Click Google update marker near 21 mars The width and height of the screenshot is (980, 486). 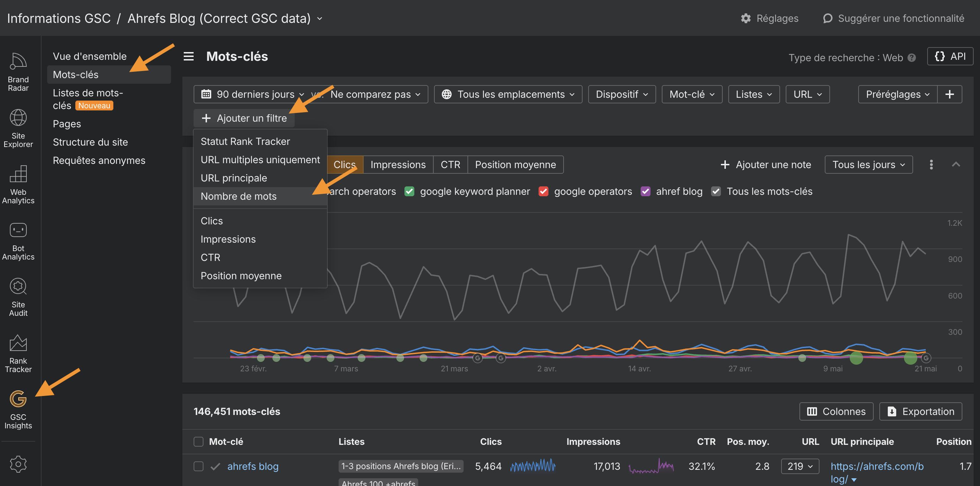477,358
